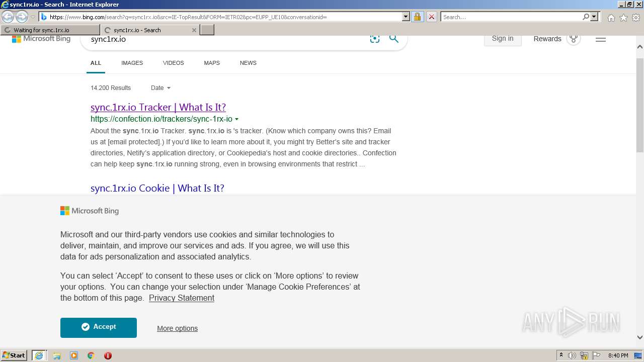The image size is (644, 362).
Task: Click the IE toolbar Search box
Action: [x=511, y=17]
